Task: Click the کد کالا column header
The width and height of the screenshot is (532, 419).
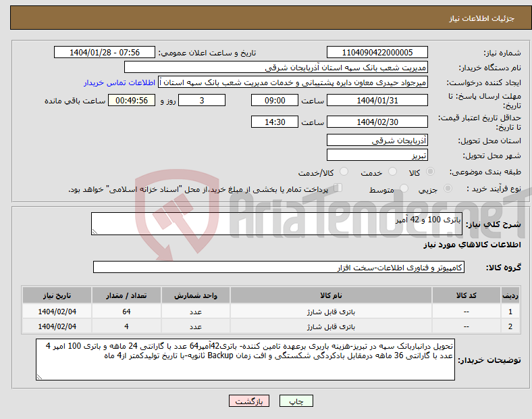Action: [x=467, y=295]
